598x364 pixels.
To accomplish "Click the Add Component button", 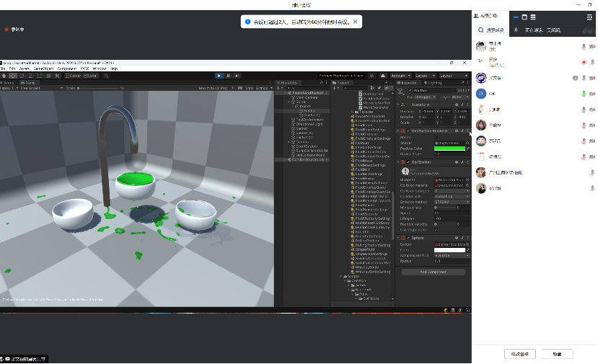I will tap(433, 272).
